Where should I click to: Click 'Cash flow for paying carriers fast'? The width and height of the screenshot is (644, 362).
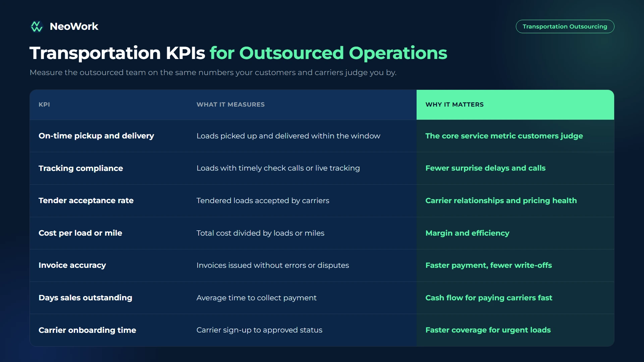click(x=489, y=298)
